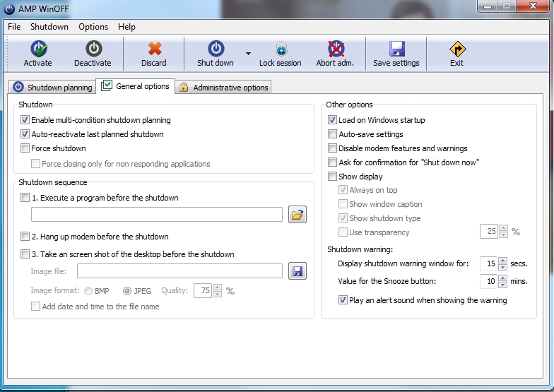Uncheck Load on Windows startup
The height and width of the screenshot is (392, 554).
point(332,120)
